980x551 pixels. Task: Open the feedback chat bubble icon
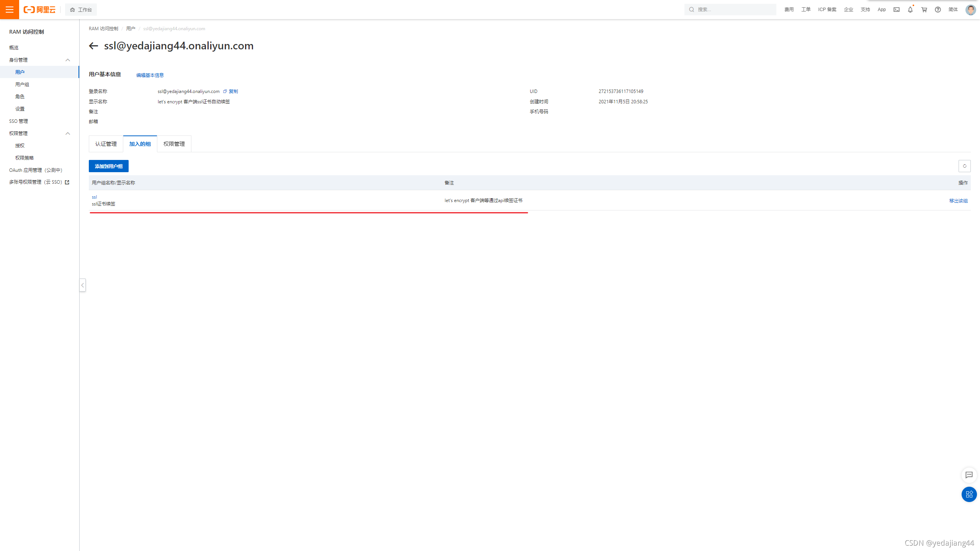click(969, 475)
